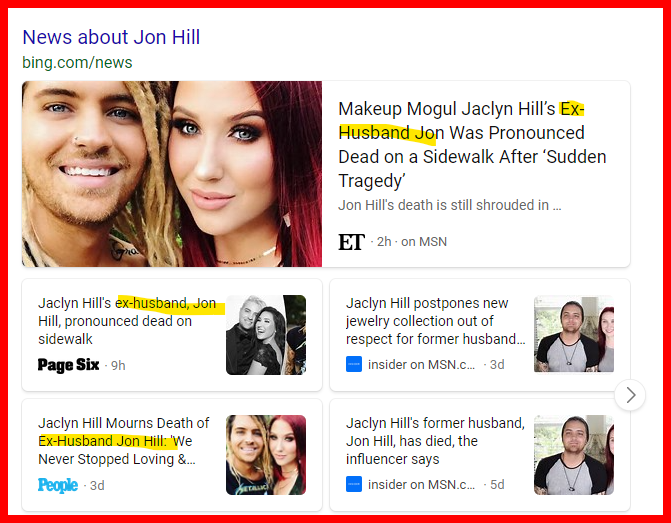This screenshot has width=671, height=523.
Task: Click the 'on MSN' source label
Action: tap(424, 242)
